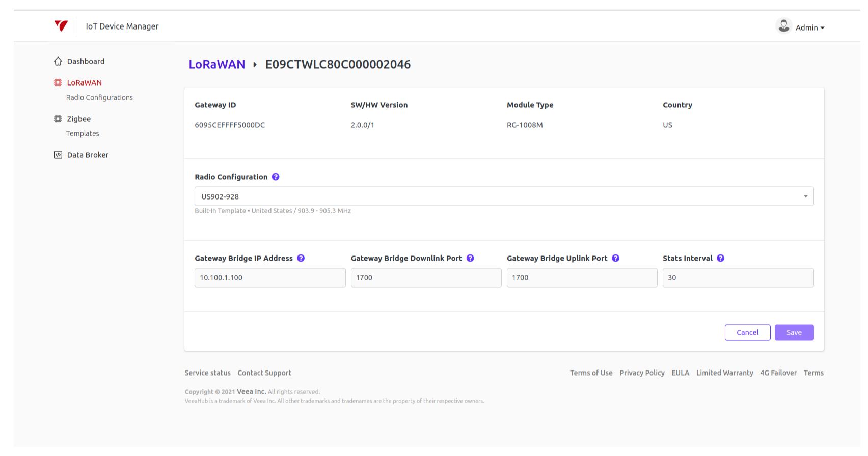Focus the Stats Interval field
Viewport: 868px width, 456px height.
click(738, 277)
